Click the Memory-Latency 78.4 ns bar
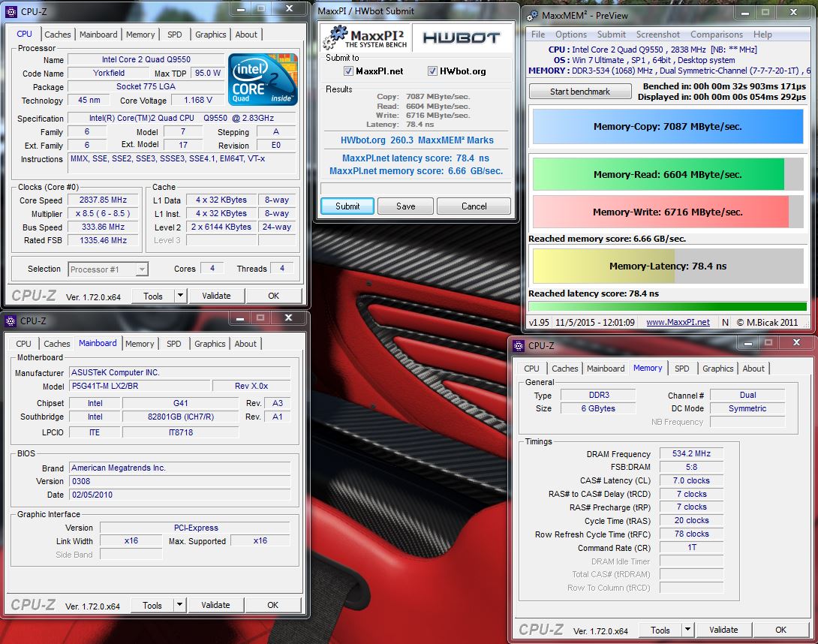This screenshot has width=818, height=644. pyautogui.click(x=668, y=266)
